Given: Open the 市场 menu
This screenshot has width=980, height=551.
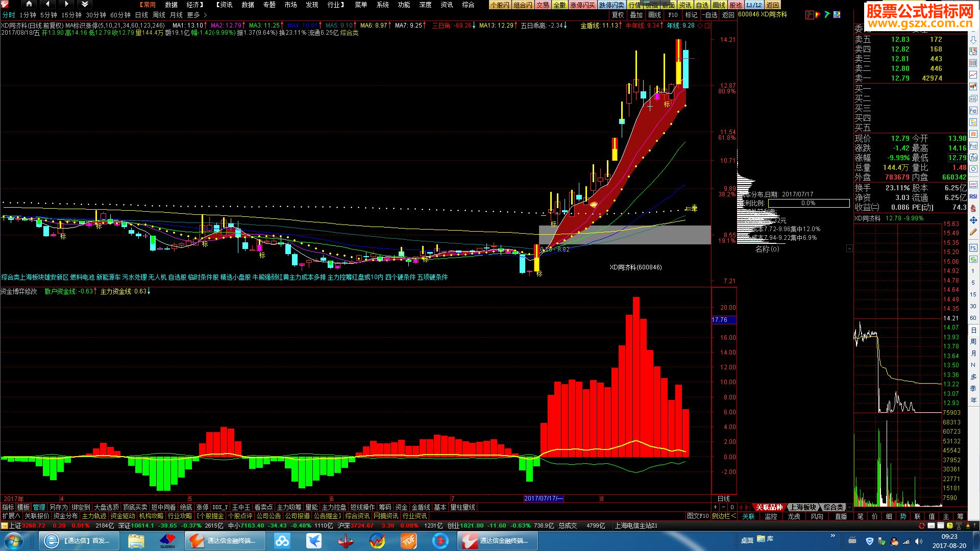Looking at the screenshot, I should (x=290, y=5).
